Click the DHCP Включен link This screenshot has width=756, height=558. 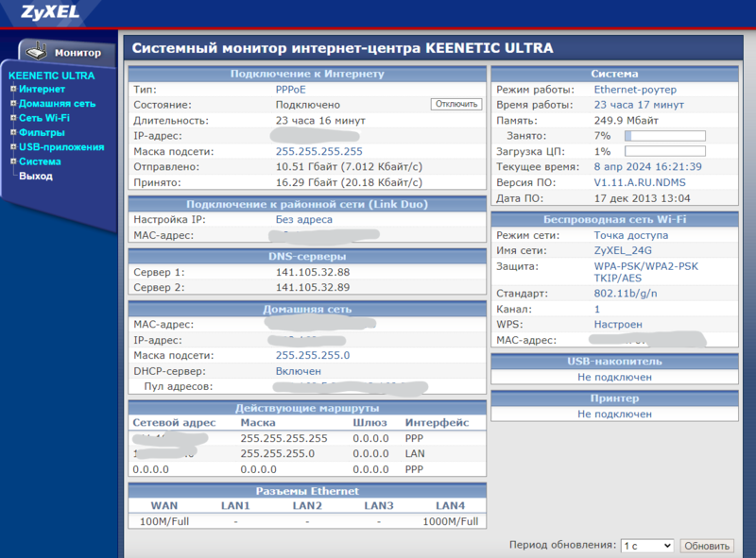tap(298, 371)
